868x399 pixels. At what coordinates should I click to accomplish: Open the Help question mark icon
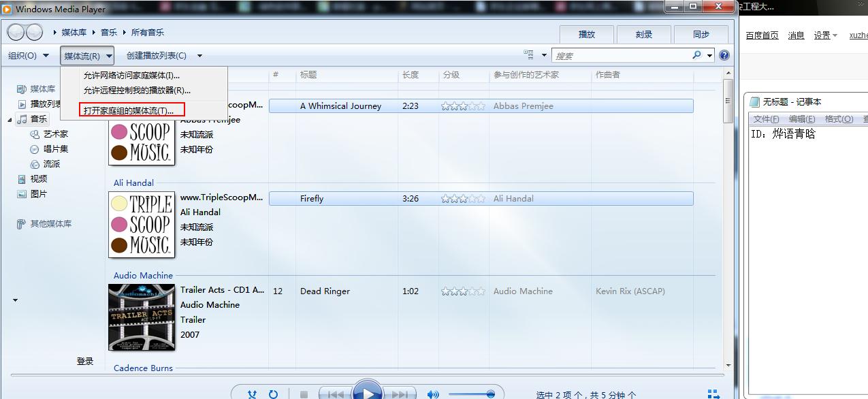[x=724, y=56]
